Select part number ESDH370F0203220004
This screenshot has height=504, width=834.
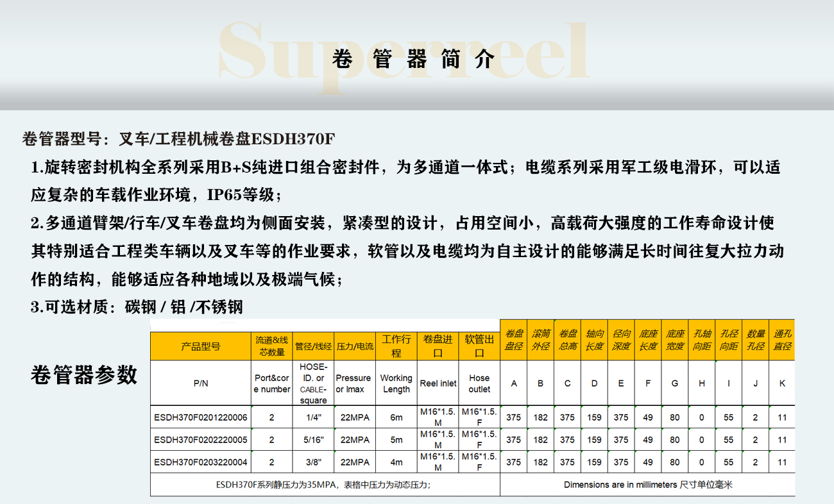click(x=201, y=462)
